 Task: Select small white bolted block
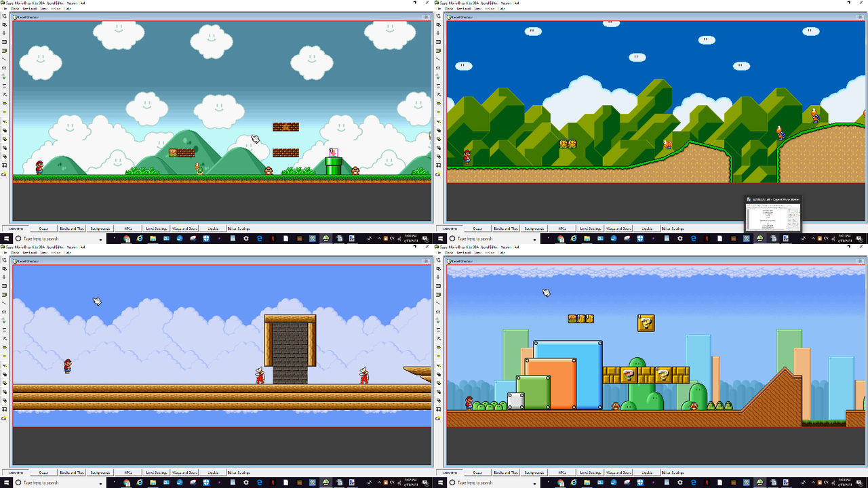coord(516,401)
